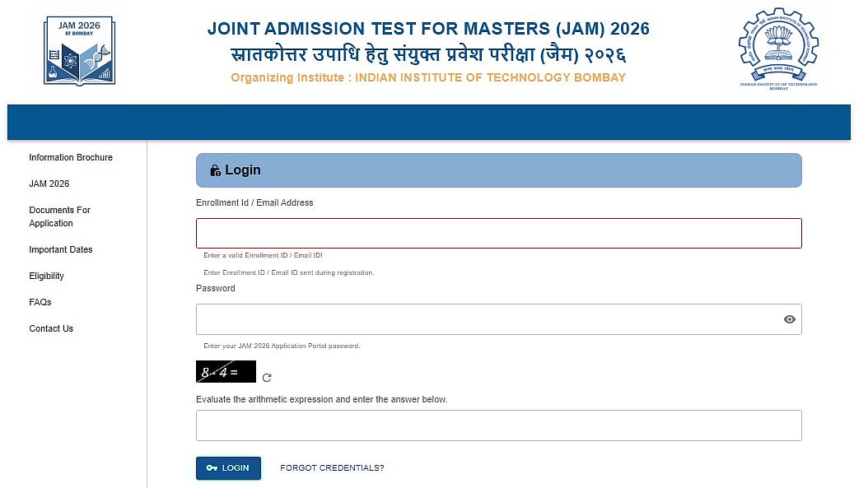Open Contact Us in sidebar
Image resolution: width=868 pixels, height=488 pixels.
click(x=51, y=328)
